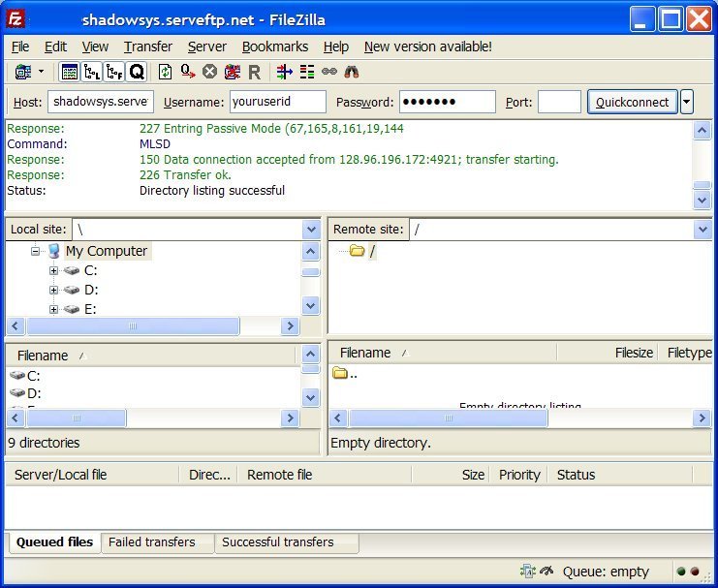Image resolution: width=718 pixels, height=588 pixels.
Task: Search remote files with binoculars icon
Action: coord(351,72)
